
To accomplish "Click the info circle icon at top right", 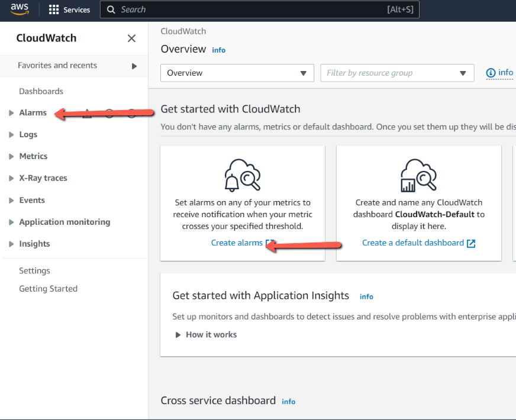I will click(x=491, y=73).
